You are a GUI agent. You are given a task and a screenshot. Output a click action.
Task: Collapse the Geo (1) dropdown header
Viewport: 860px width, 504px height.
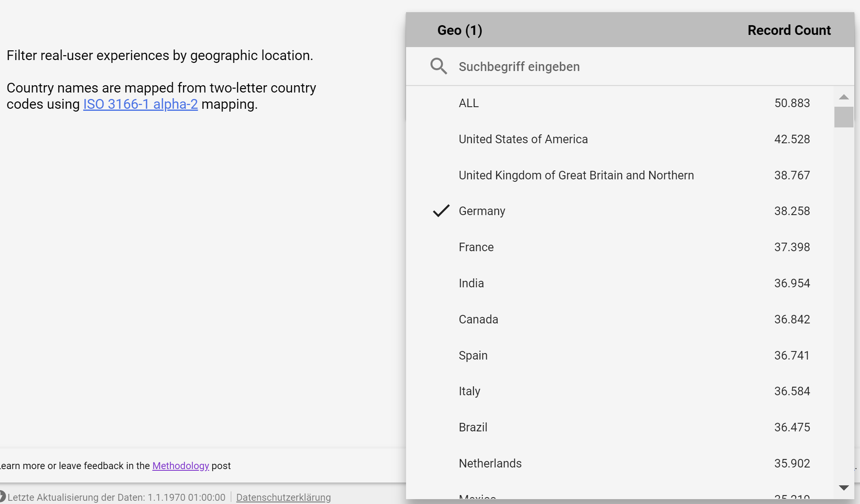(460, 30)
